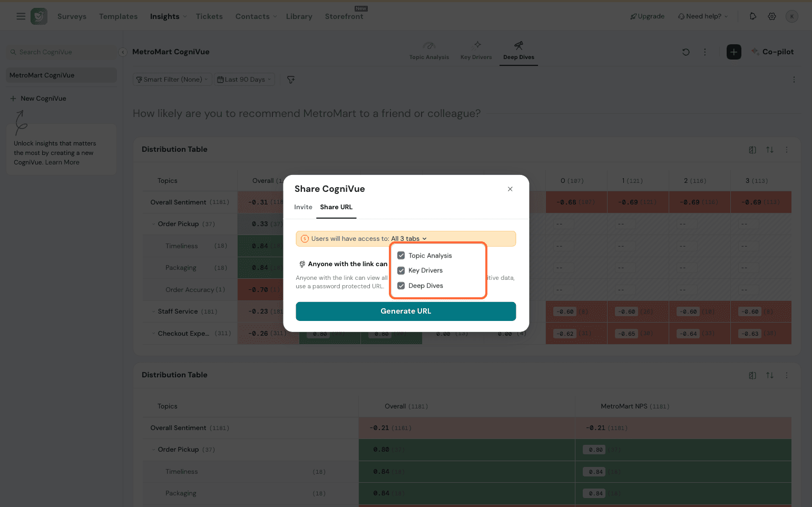Open the settings gear icon
This screenshot has width=812, height=507.
coord(772,16)
